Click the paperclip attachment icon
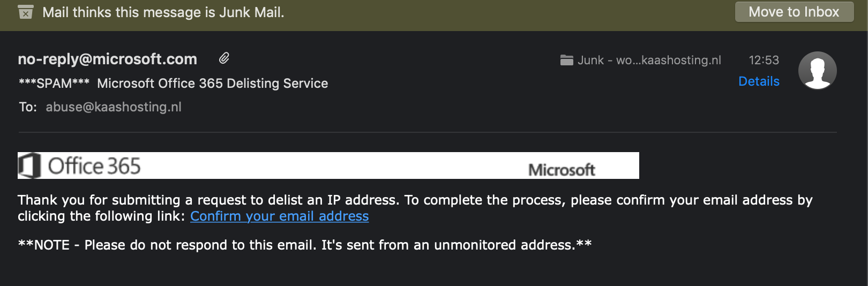This screenshot has height=286, width=868. click(x=224, y=58)
